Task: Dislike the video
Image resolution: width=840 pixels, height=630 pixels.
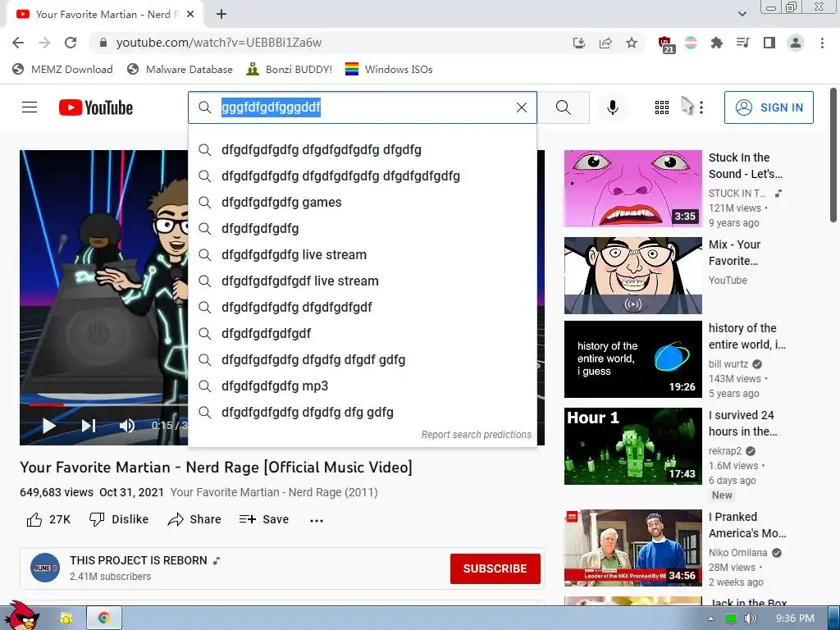Action: (x=118, y=519)
